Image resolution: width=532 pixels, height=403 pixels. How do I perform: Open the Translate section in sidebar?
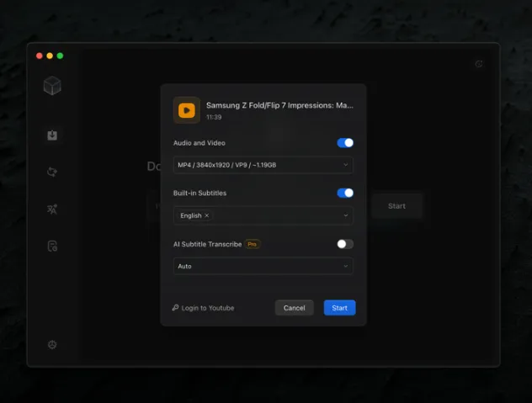[52, 209]
